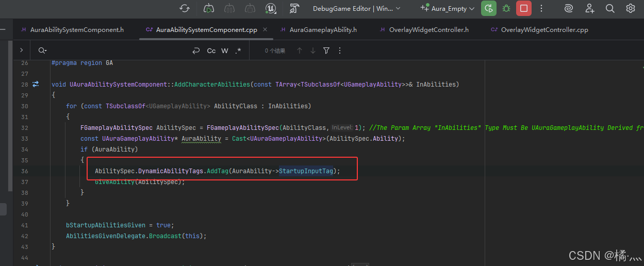
Task: Click the StartupInputTag identifier on line 36
Action: [x=306, y=171]
